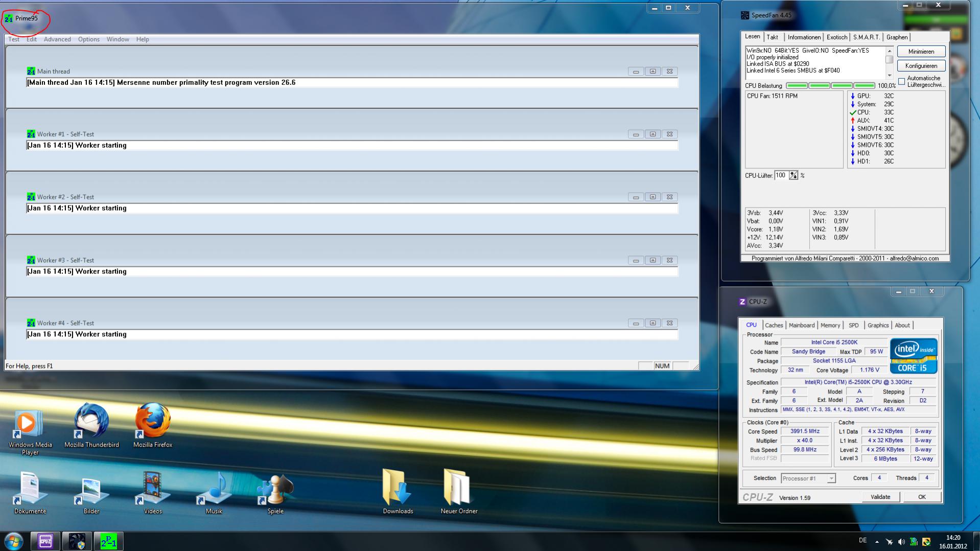Click the Worker #1 Self-Test window icon
This screenshot has width=980, height=551.
pyautogui.click(x=31, y=134)
